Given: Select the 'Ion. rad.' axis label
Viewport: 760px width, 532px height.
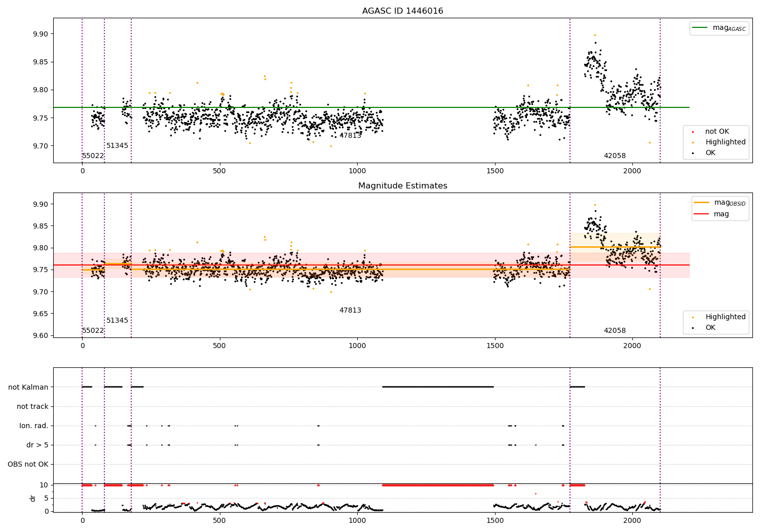Looking at the screenshot, I should tap(34, 426).
